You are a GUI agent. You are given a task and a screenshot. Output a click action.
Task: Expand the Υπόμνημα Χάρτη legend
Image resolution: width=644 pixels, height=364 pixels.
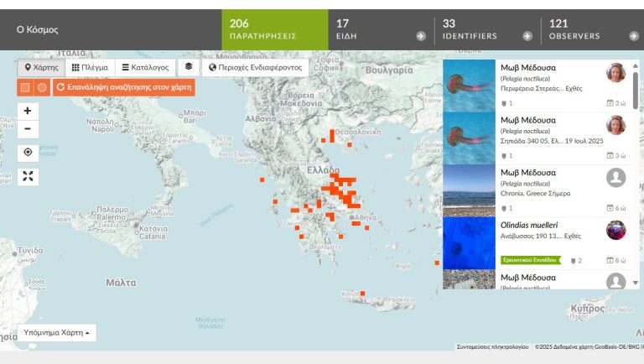57,332
